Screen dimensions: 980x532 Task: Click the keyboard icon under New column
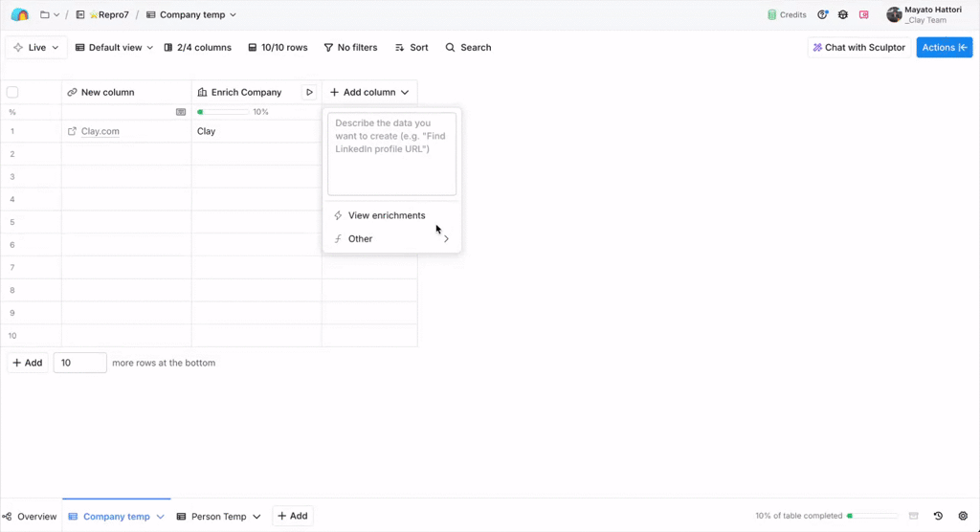(x=181, y=112)
